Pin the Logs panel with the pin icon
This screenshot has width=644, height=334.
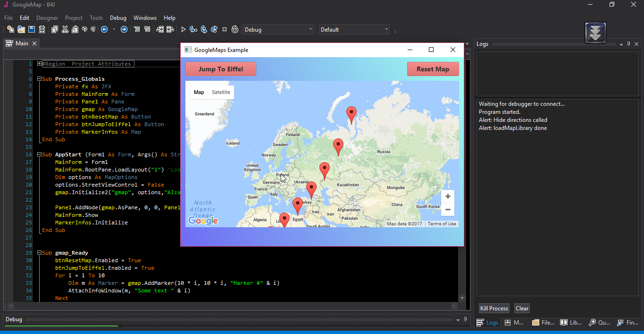[x=628, y=43]
